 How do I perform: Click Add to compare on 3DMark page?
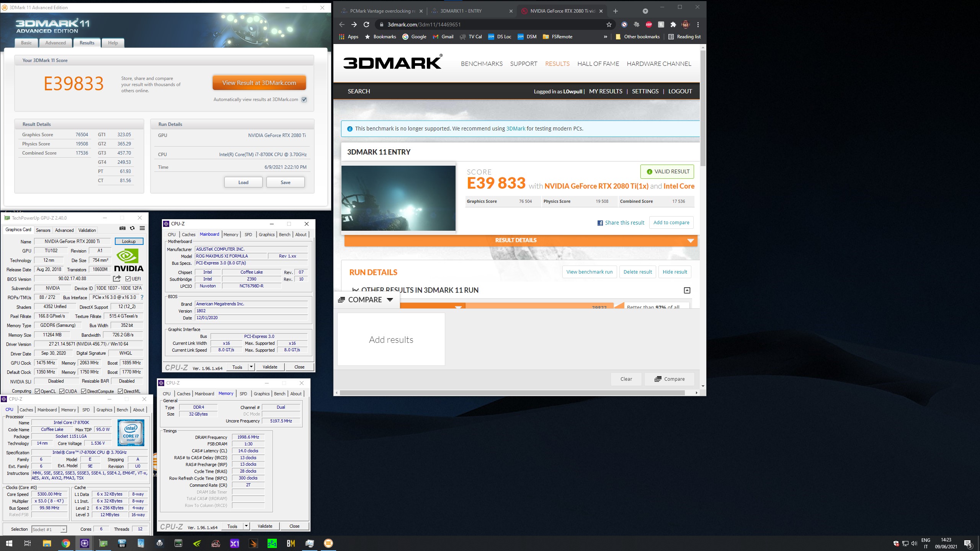(x=671, y=223)
